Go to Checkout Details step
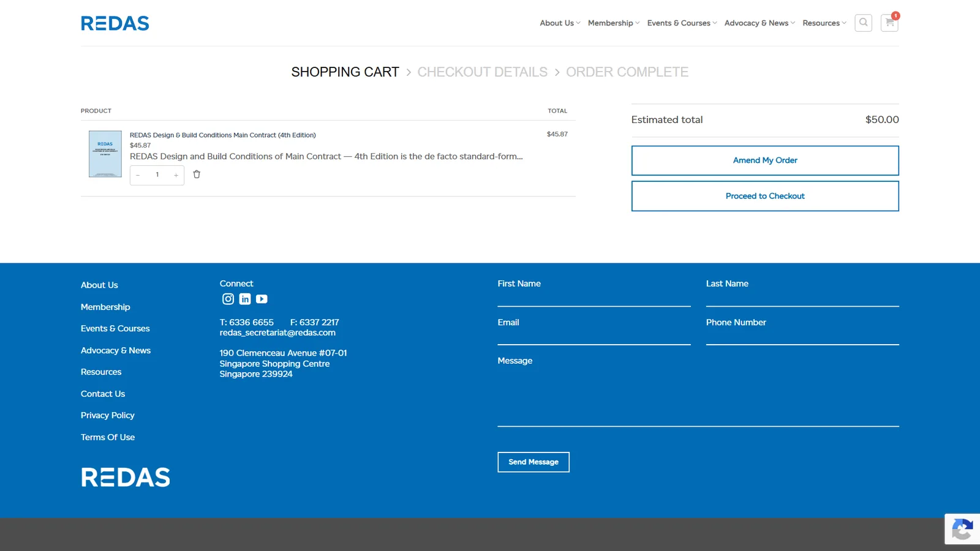Viewport: 980px width, 551px height. pyautogui.click(x=483, y=72)
